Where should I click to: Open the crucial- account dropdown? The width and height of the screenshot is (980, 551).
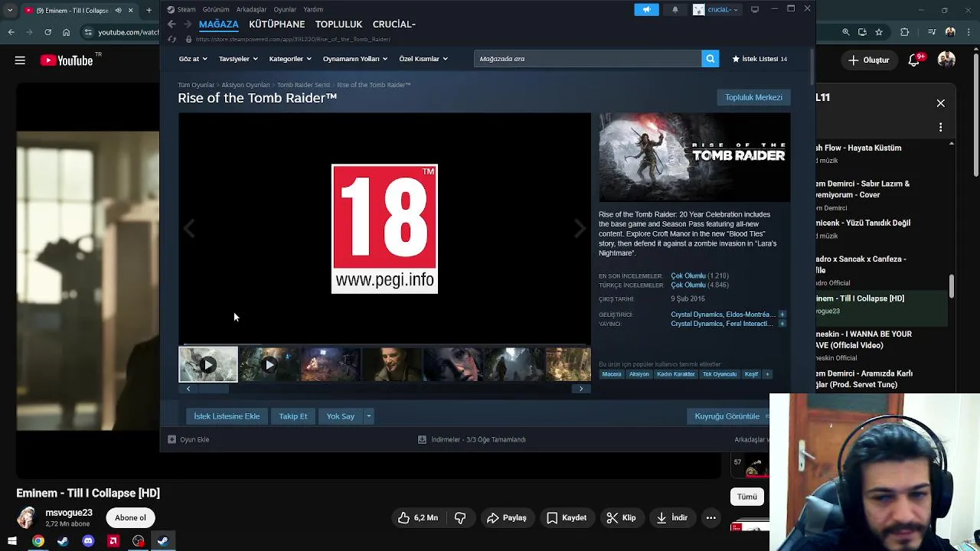[x=717, y=9]
